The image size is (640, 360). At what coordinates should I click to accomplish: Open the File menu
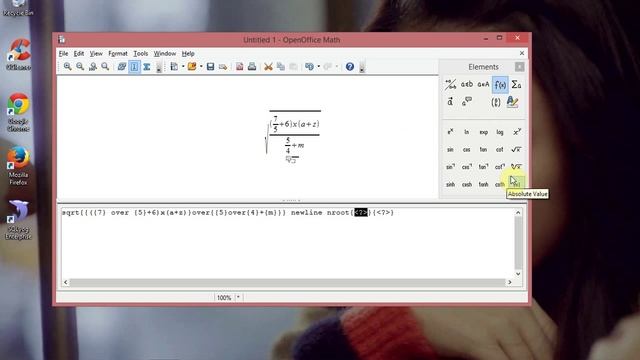(x=63, y=53)
